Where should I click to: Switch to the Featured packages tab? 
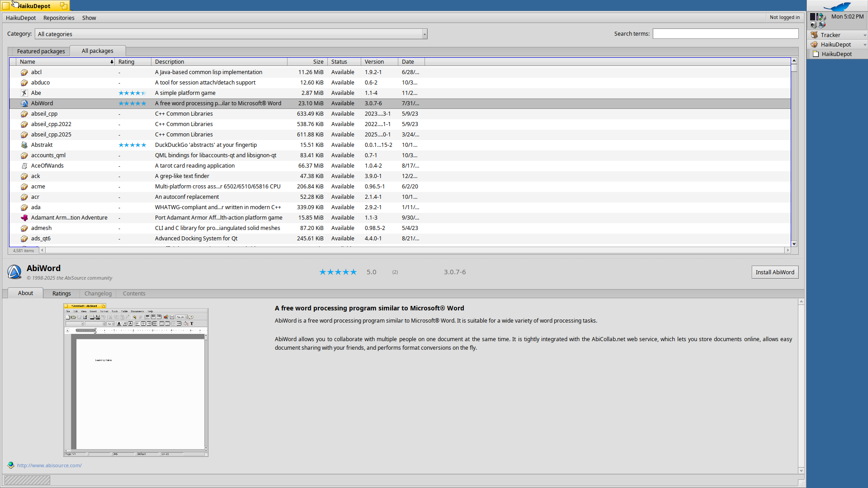[41, 52]
